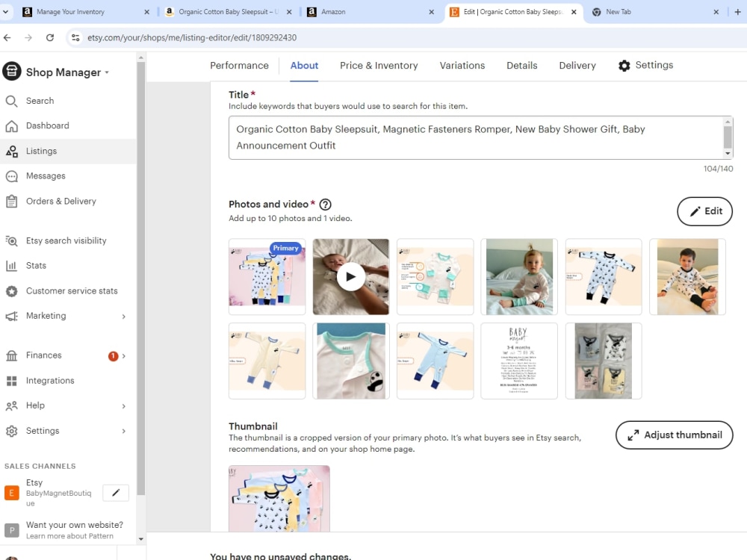747x560 pixels.
Task: Select the Primary photo thumbnail
Action: click(x=267, y=277)
